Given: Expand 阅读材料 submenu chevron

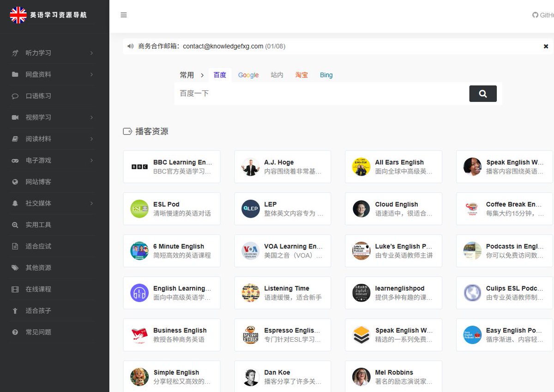Looking at the screenshot, I should point(91,139).
